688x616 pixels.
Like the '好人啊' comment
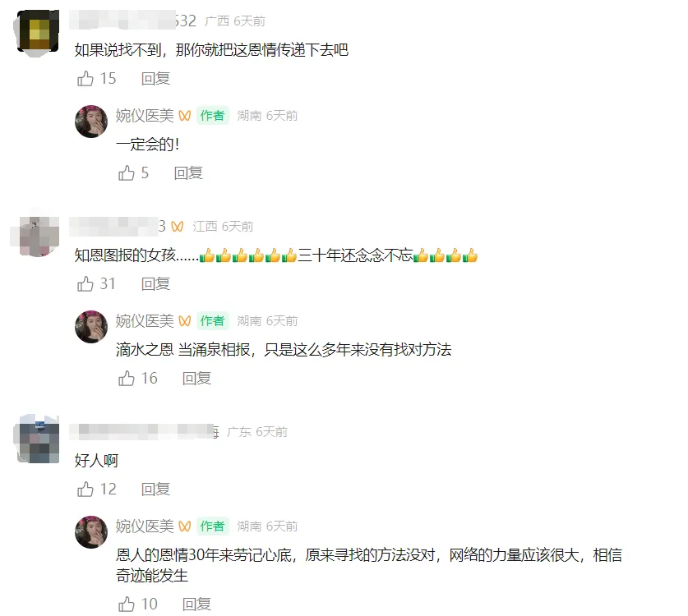click(85, 489)
